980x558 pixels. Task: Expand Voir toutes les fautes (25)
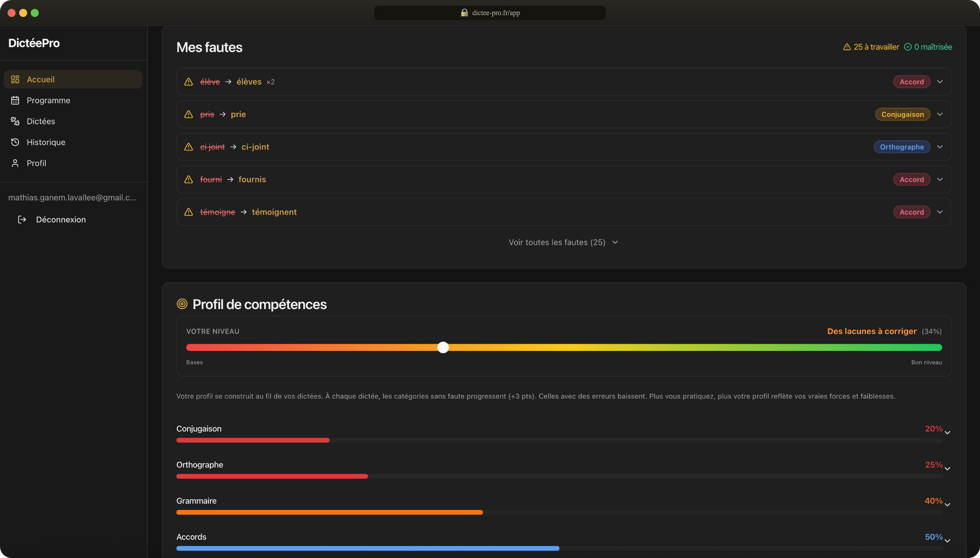point(563,242)
